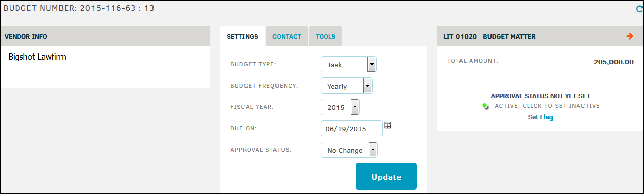Click the Approval Status Not Yet Set text

[540, 96]
